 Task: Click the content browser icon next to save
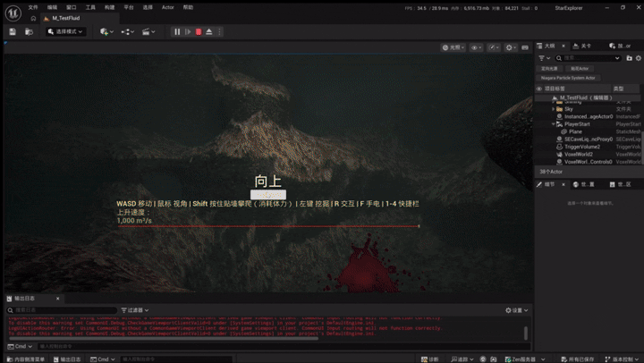pyautogui.click(x=29, y=31)
